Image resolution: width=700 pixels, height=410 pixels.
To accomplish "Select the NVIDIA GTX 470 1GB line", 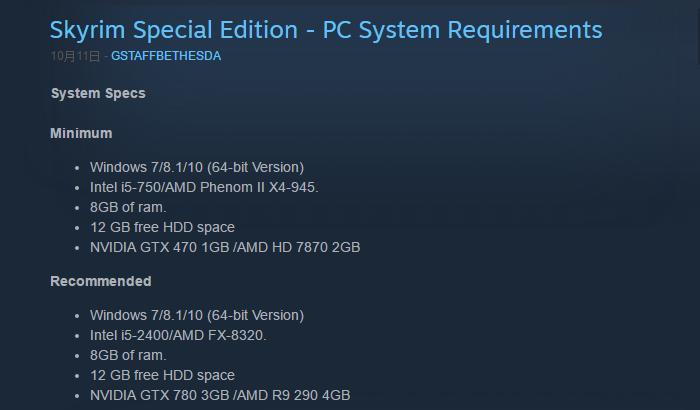I will 225,247.
